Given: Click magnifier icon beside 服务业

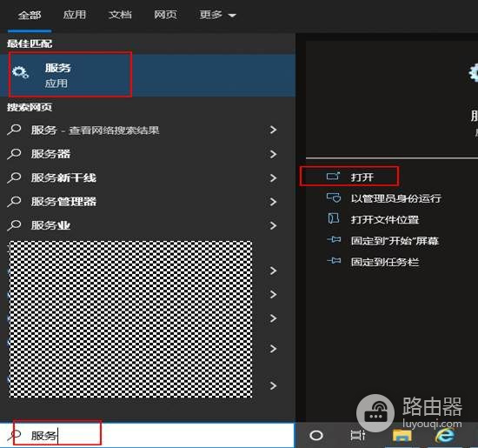Looking at the screenshot, I should coord(14,225).
